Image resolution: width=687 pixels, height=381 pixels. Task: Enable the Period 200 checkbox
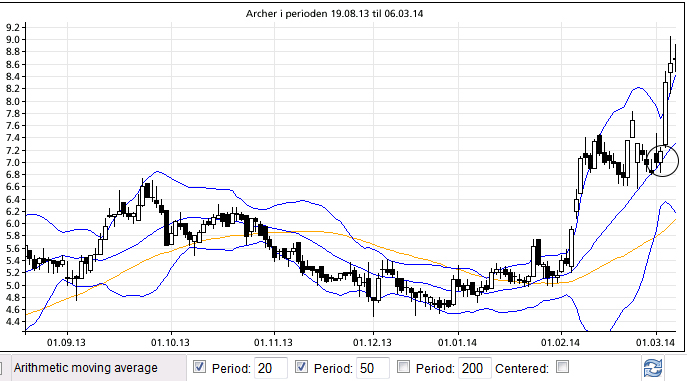(x=403, y=367)
